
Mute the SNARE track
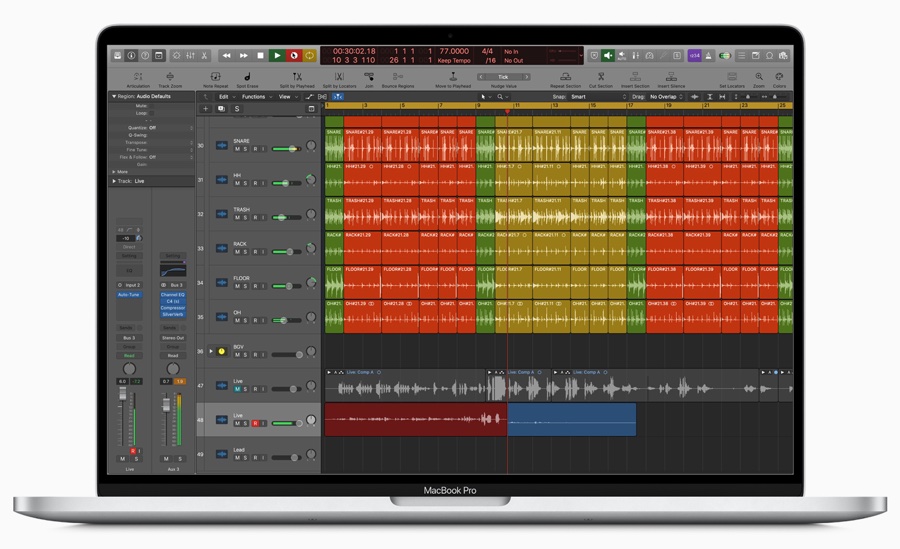pyautogui.click(x=237, y=149)
